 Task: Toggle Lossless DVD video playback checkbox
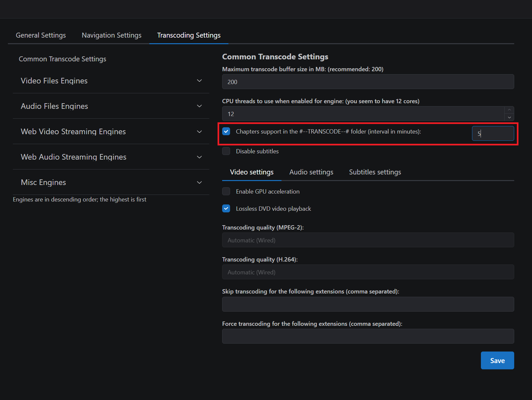[226, 209]
